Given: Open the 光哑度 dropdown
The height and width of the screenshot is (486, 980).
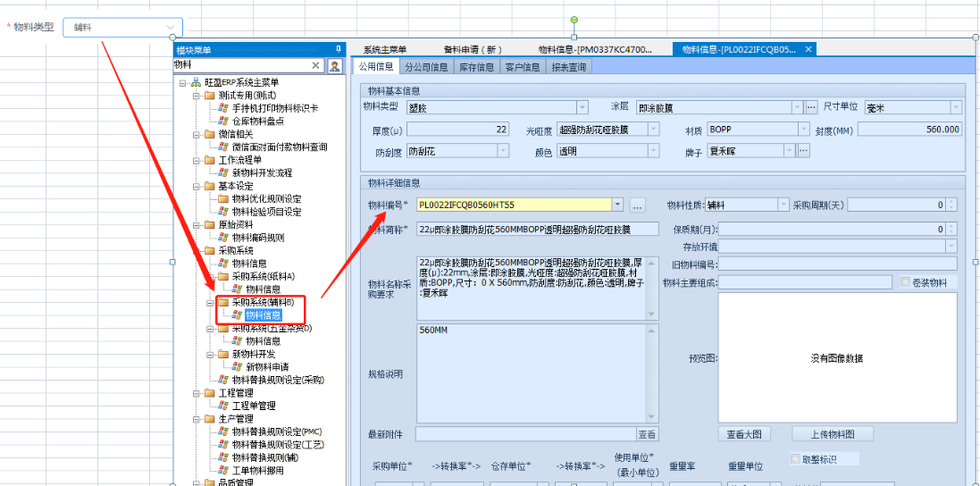Looking at the screenshot, I should [654, 130].
